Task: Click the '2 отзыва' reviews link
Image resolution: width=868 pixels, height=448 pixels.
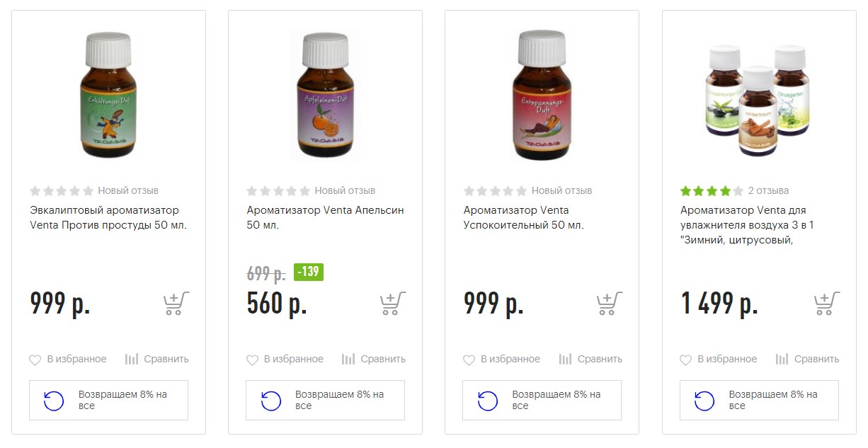Action: tap(768, 190)
